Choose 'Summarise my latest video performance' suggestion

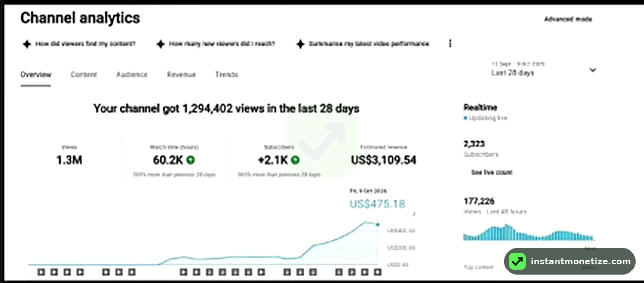coord(363,43)
